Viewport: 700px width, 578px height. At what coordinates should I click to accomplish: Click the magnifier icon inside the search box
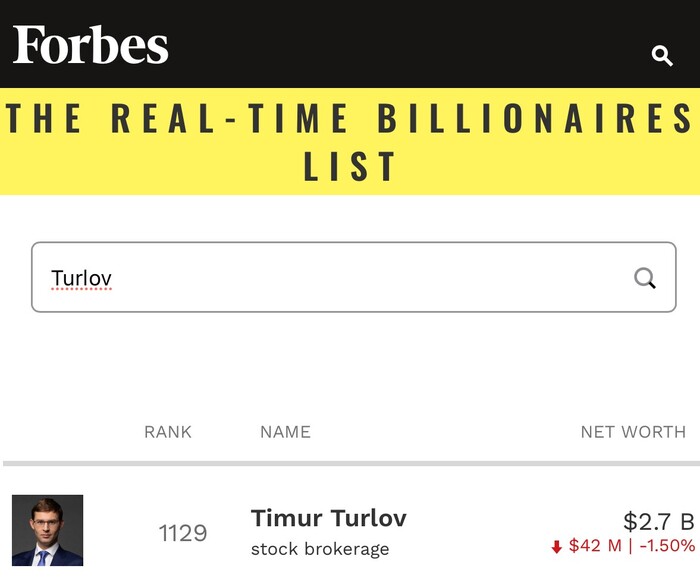tap(645, 278)
